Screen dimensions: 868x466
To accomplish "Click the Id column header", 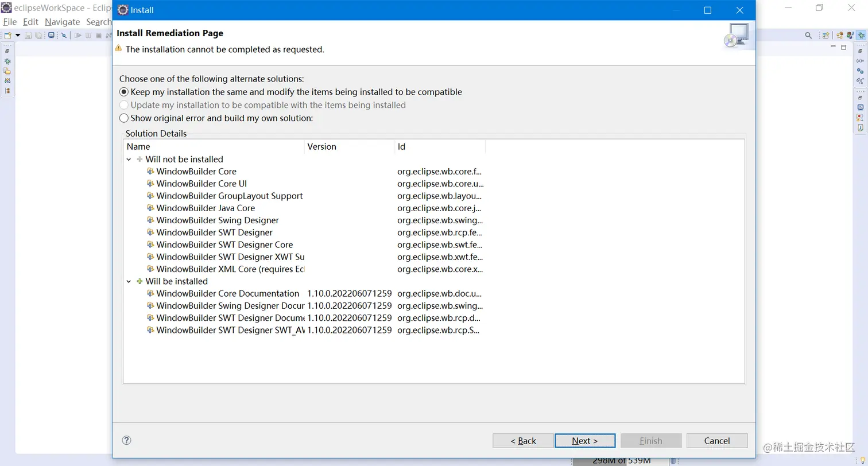I will click(x=440, y=146).
